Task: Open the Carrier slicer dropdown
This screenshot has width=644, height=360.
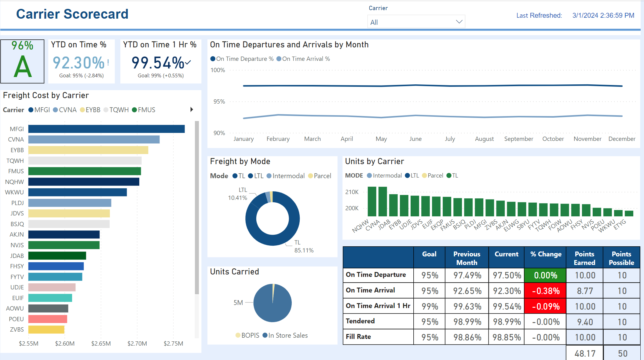Action: pos(416,22)
